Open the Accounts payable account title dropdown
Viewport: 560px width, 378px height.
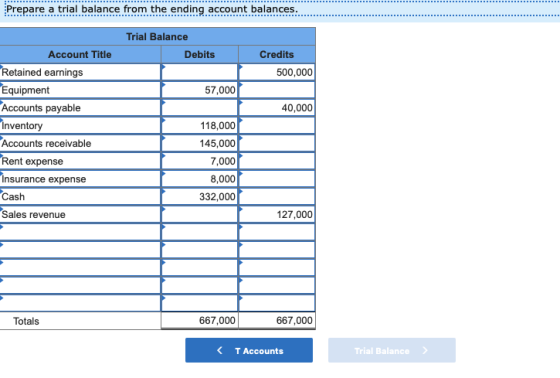[x=80, y=108]
